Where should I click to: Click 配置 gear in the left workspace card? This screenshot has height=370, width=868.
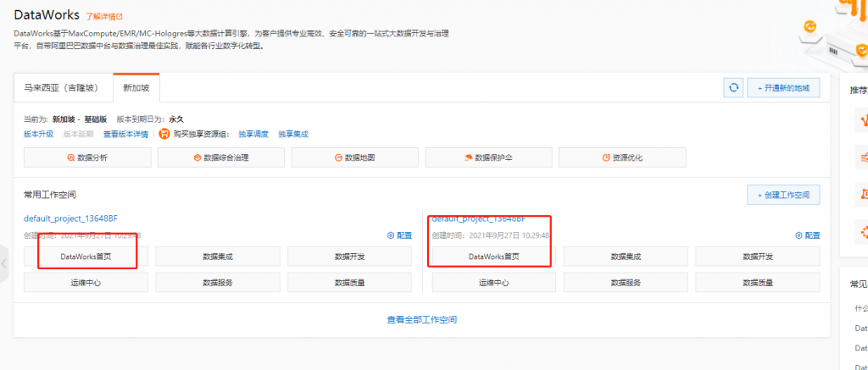point(400,235)
